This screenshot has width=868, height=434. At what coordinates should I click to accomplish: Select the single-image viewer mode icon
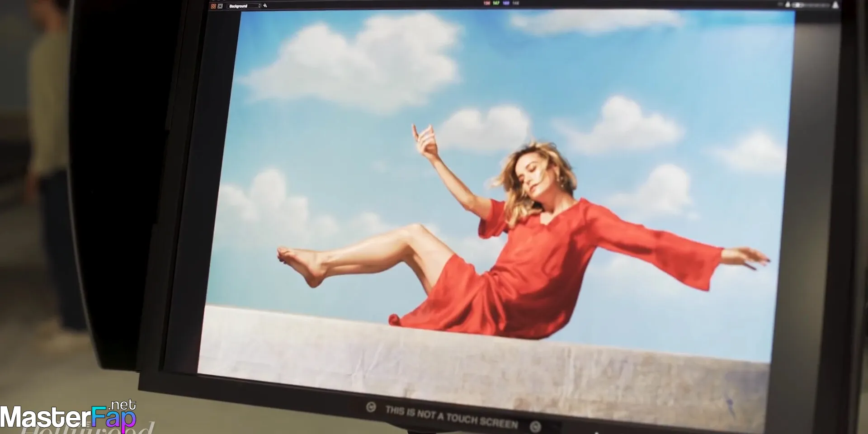(220, 6)
